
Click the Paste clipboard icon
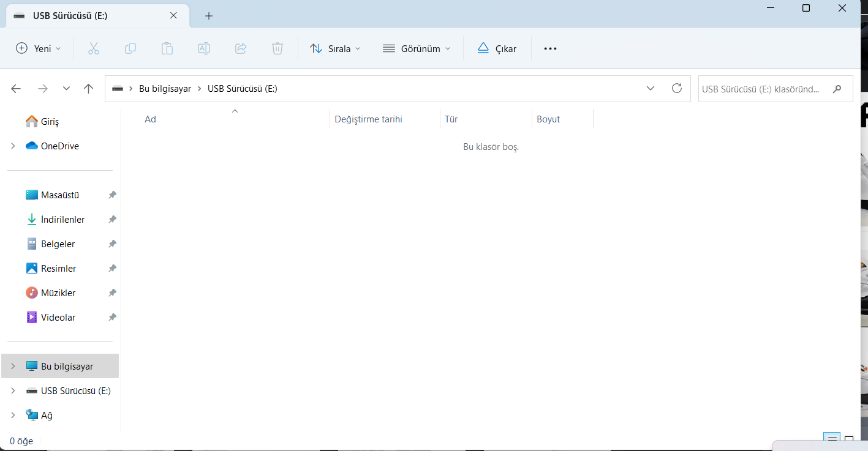point(167,48)
